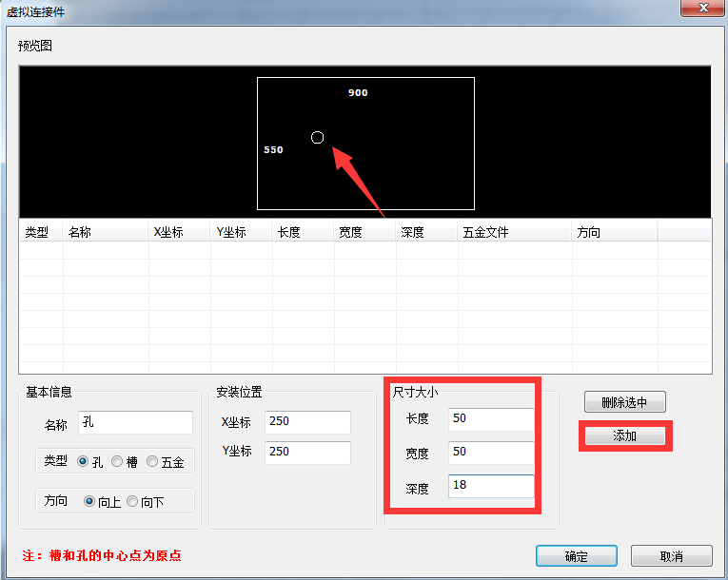
Task: Click the 添加 button
Action: click(625, 435)
